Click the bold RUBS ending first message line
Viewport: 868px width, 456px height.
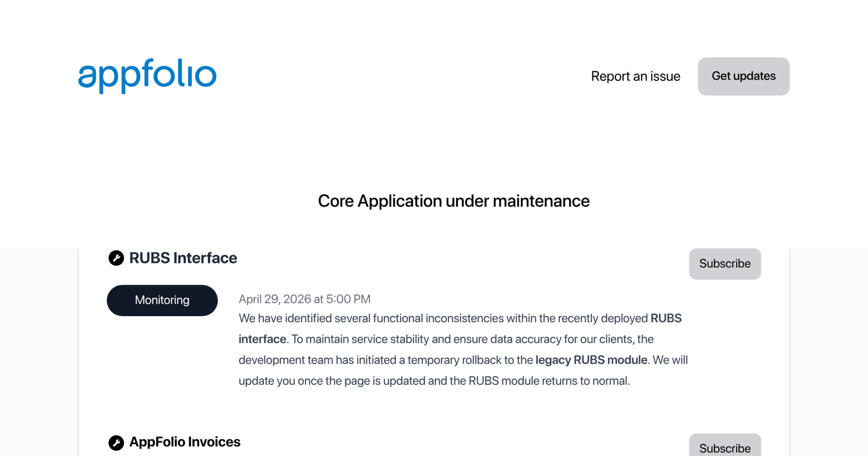pos(666,318)
